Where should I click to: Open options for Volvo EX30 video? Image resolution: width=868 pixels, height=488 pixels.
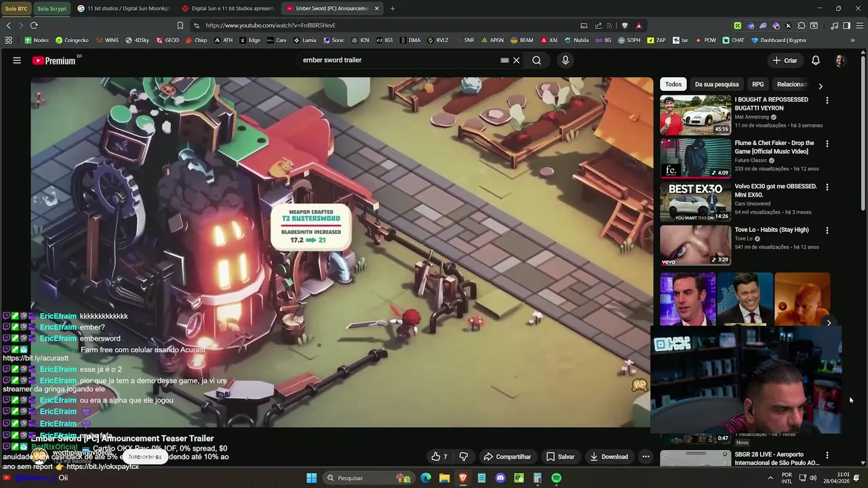click(827, 187)
